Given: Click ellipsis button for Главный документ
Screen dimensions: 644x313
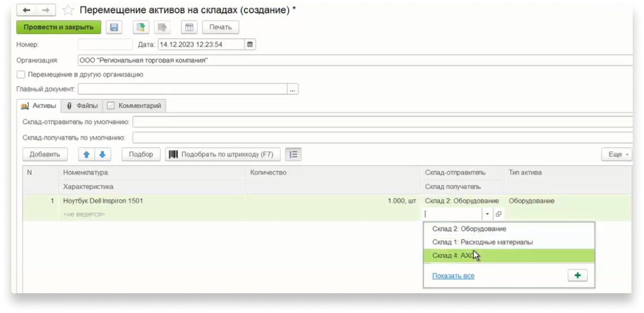Looking at the screenshot, I should (x=293, y=89).
